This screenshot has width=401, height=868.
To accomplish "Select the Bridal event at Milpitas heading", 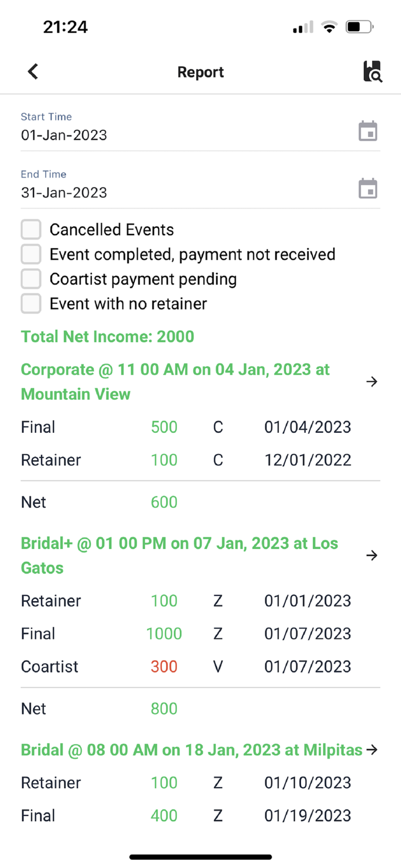I will (x=190, y=749).
